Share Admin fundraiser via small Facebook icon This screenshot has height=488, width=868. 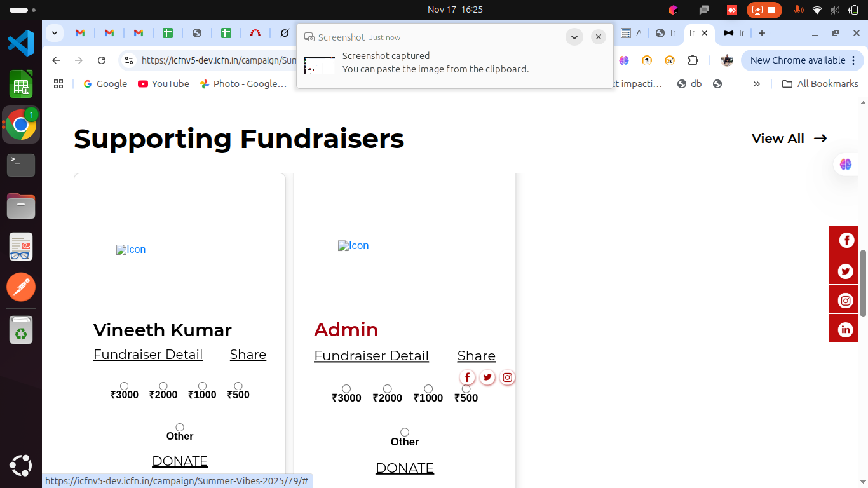[x=467, y=377]
